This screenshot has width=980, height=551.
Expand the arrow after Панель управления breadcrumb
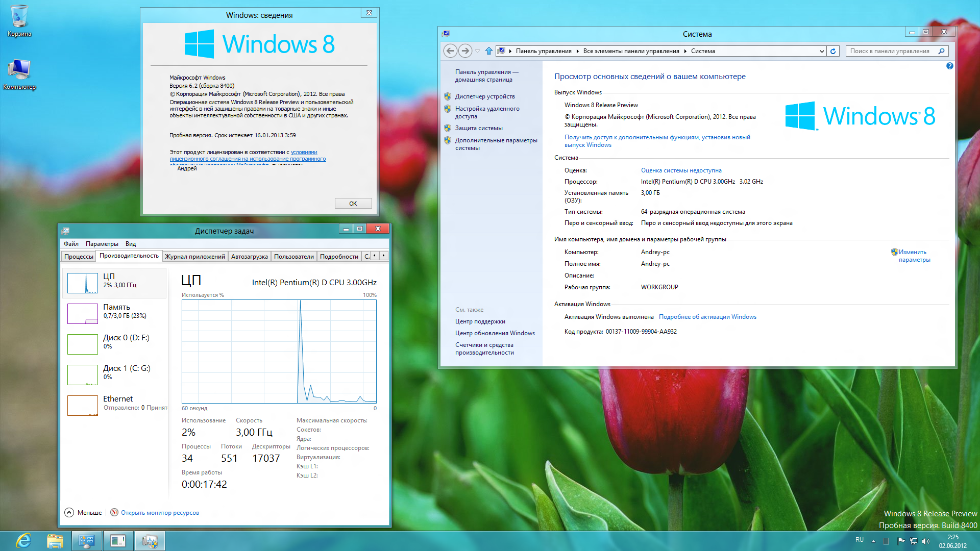(x=577, y=51)
